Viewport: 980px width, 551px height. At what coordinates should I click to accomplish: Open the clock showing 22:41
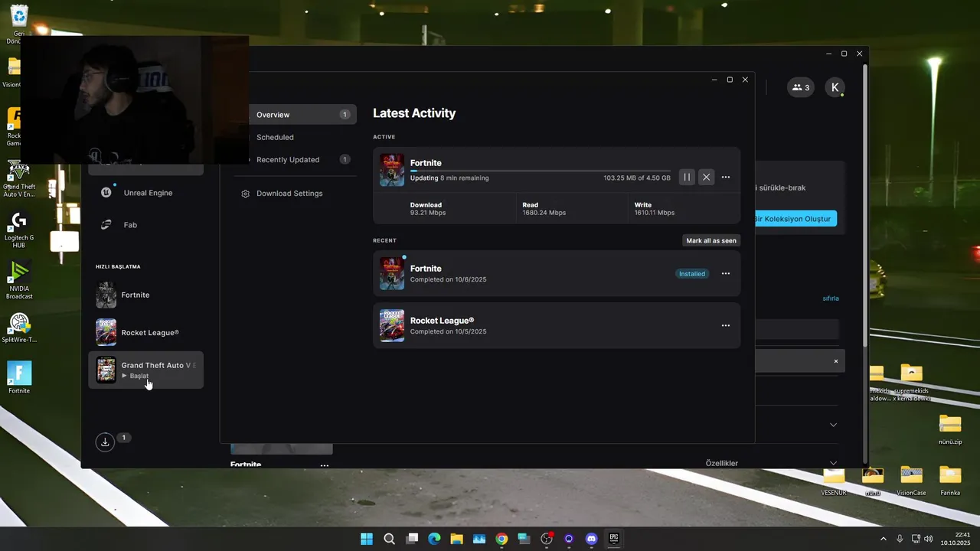pyautogui.click(x=956, y=539)
